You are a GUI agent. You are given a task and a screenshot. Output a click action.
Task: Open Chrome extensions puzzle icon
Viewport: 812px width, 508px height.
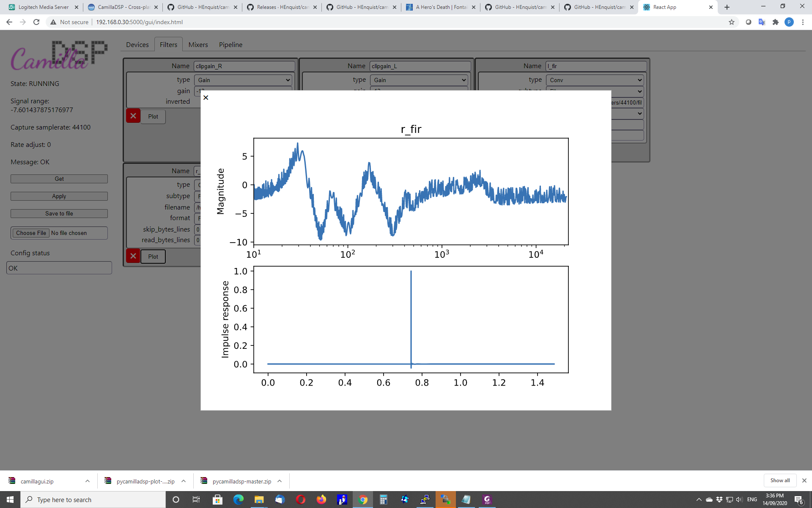coord(776,22)
